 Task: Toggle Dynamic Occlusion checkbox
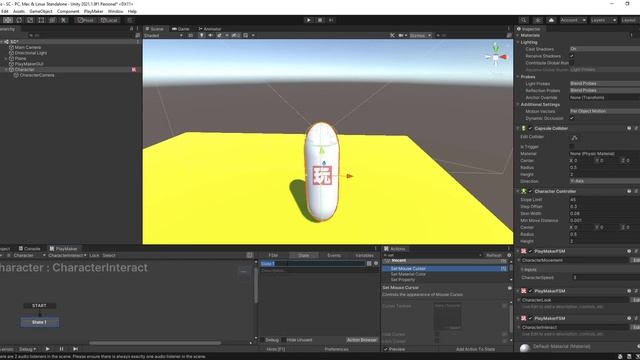[572, 118]
